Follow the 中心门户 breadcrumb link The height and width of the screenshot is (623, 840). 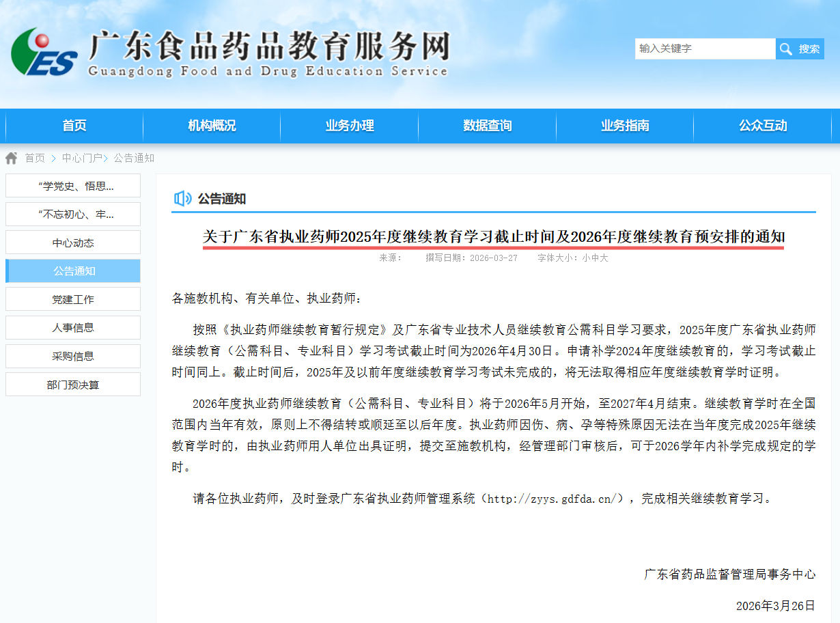82,158
